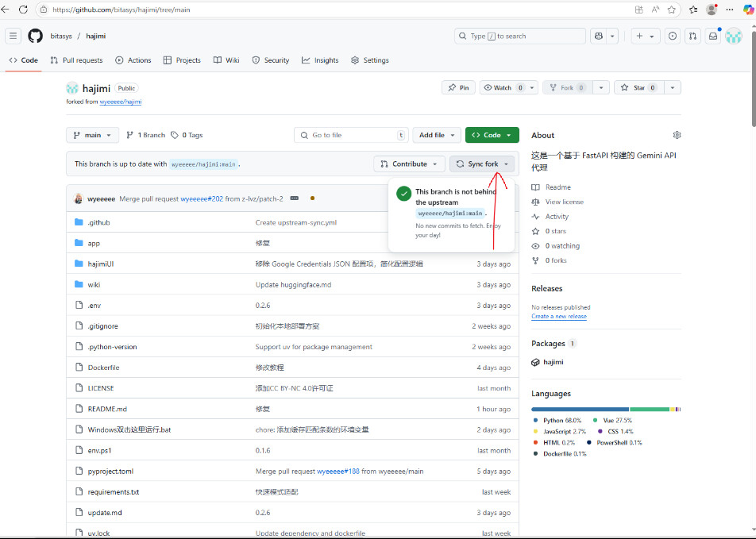Open the green Code dropdown button

492,135
